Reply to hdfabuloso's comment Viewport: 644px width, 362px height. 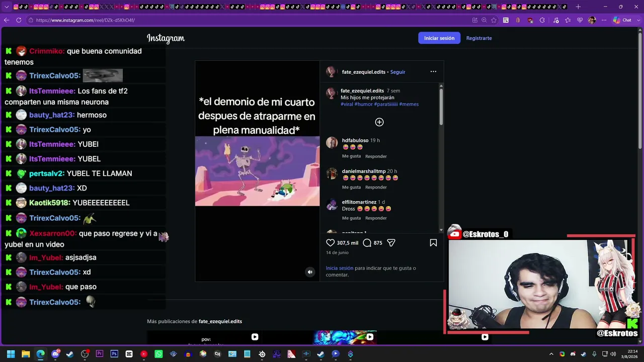[x=376, y=156]
